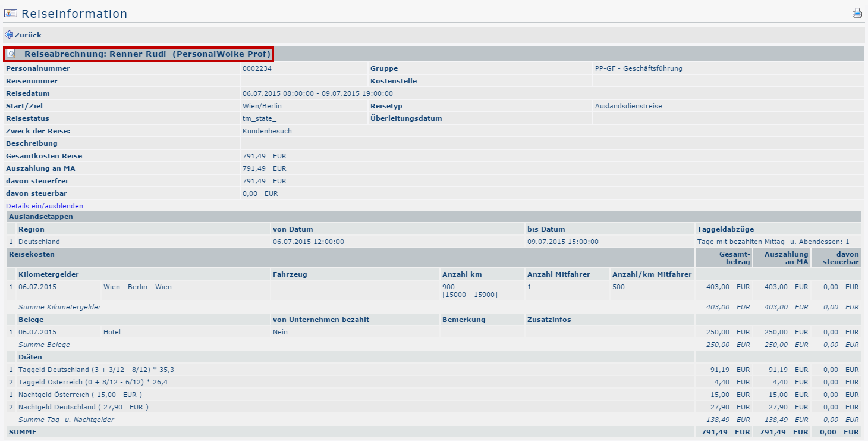
Task: Click the magnifier icon beside Reiseabrechnung
Action: tap(11, 54)
